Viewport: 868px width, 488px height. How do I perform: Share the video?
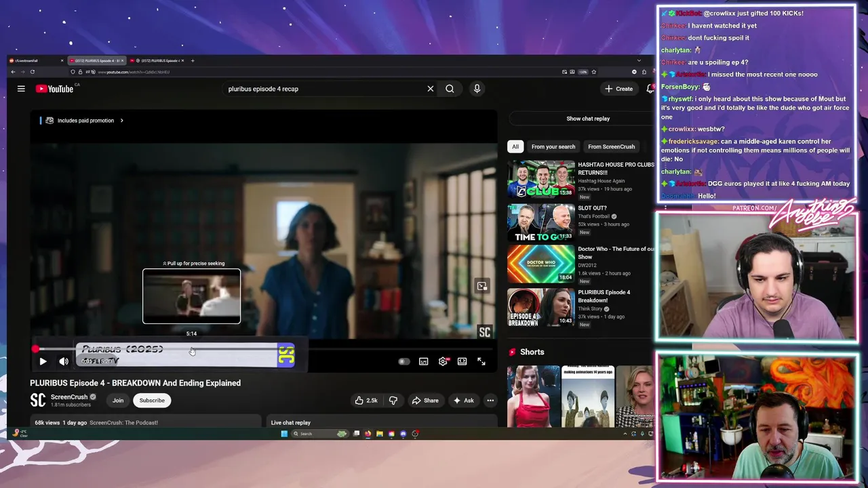[x=425, y=401]
